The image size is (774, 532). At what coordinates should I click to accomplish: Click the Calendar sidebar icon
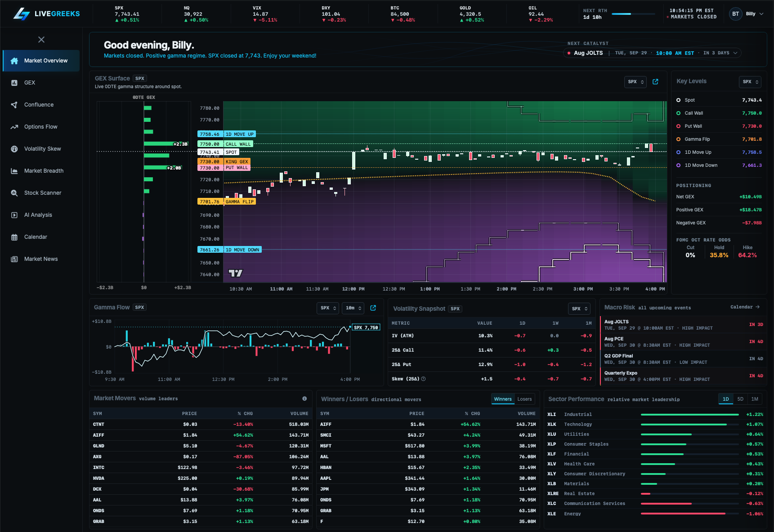(x=14, y=237)
